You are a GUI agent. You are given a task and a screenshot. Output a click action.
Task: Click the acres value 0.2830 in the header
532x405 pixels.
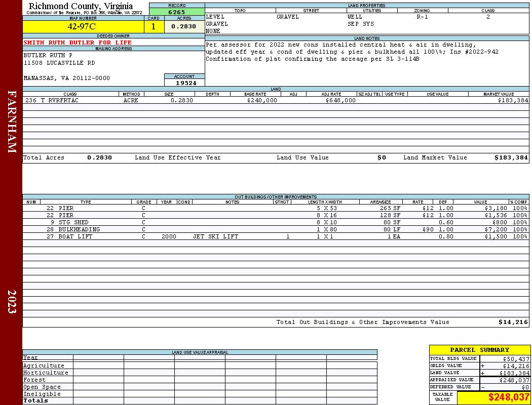click(183, 26)
